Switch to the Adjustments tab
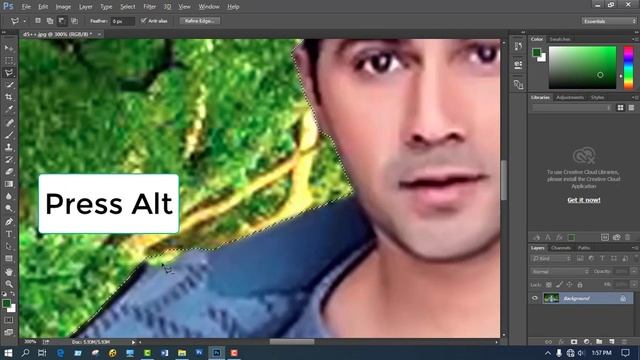This screenshot has width=640, height=360. tap(570, 98)
